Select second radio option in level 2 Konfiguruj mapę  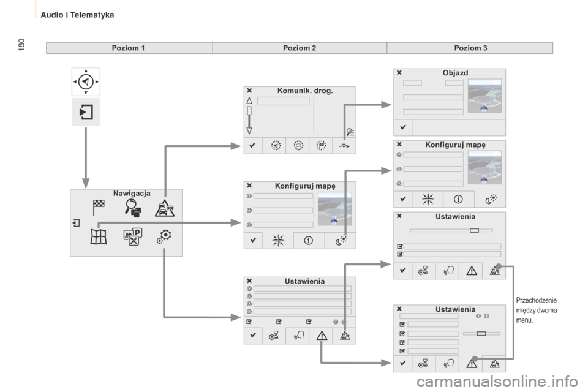(x=249, y=211)
